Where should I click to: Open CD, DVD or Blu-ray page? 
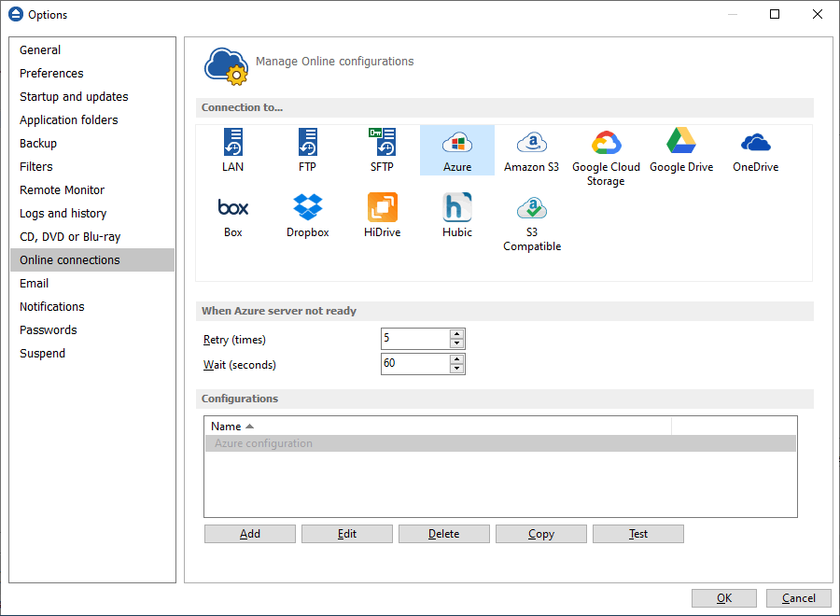coord(92,237)
